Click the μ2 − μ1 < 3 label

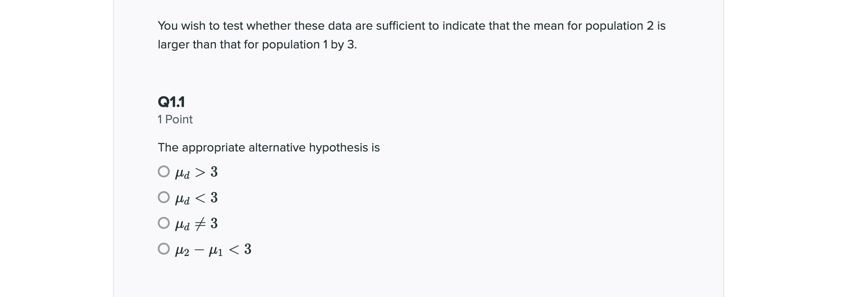pos(212,249)
